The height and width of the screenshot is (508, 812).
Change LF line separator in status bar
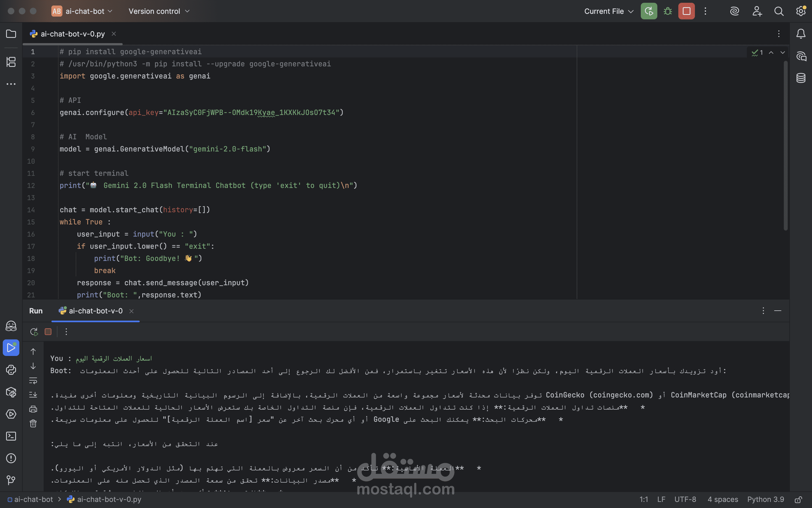(x=661, y=500)
